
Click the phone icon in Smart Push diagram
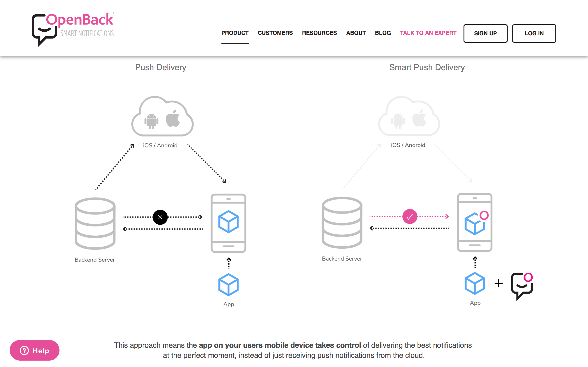tap(475, 222)
